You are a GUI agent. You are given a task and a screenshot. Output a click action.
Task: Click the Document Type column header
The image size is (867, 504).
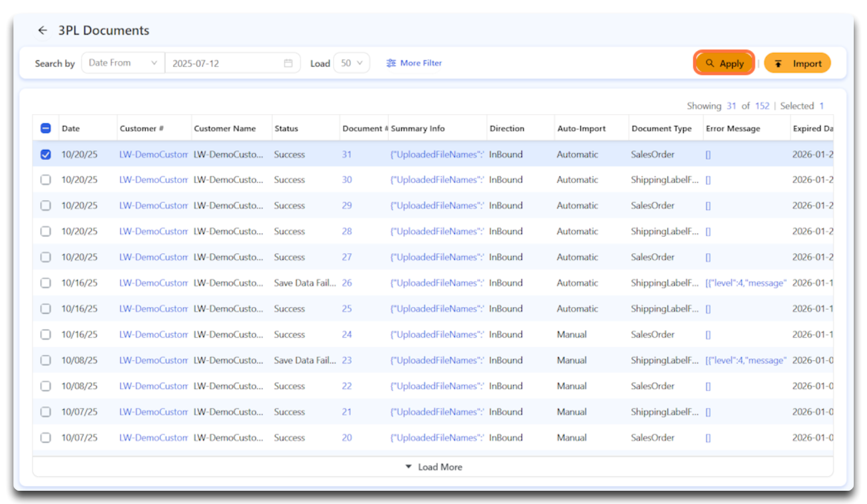tap(661, 129)
